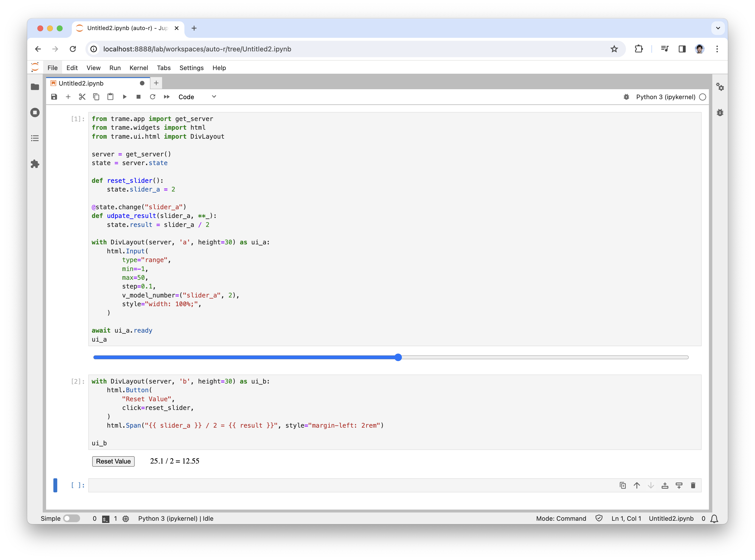This screenshot has height=560, width=755.
Task: Copy the selected cell icon in toolbar
Action: pyautogui.click(x=96, y=97)
